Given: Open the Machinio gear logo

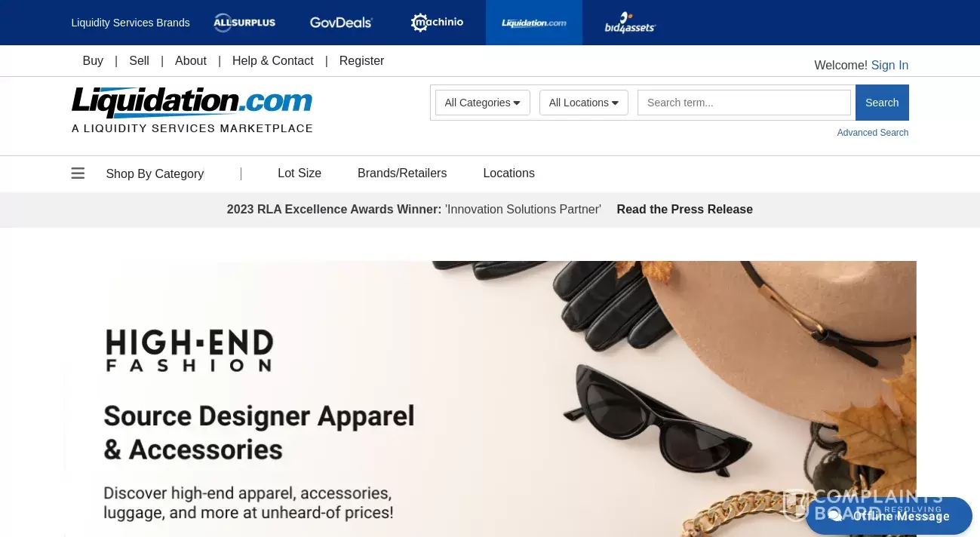Looking at the screenshot, I should [437, 23].
